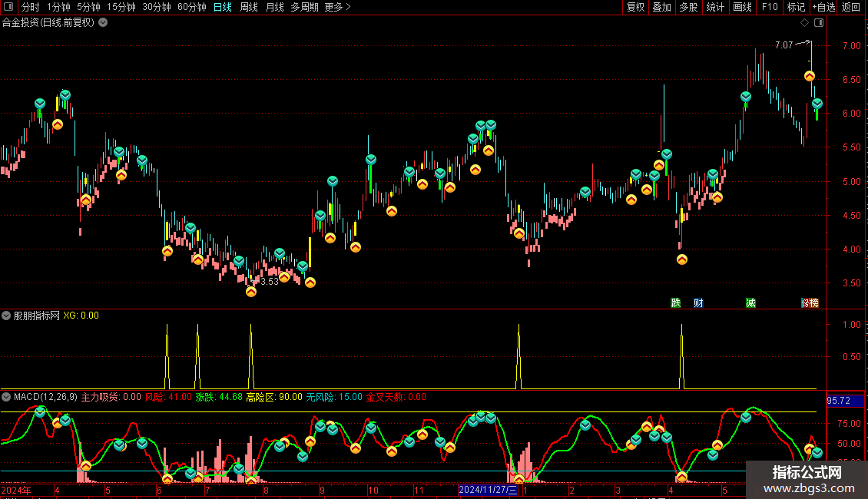
Task: Click the 标记 mark button
Action: coord(796,7)
